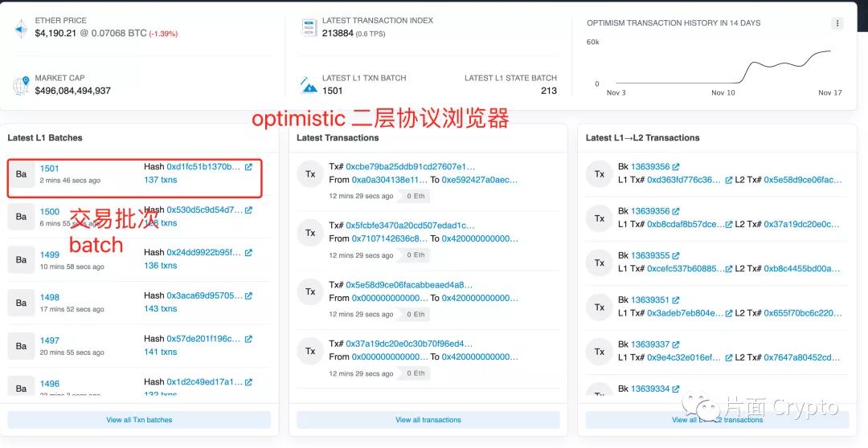Open transaction 0x37a19dc20e0c30b70f96ed4

(409, 344)
